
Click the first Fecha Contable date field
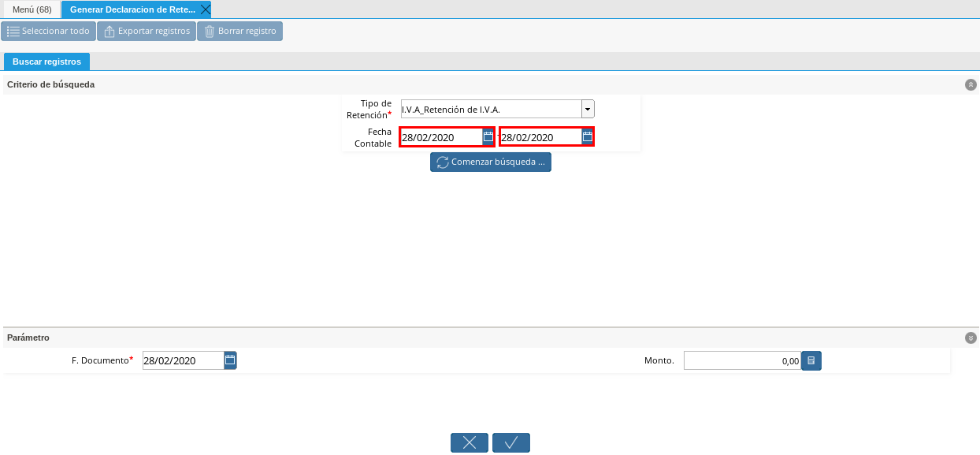click(x=441, y=137)
